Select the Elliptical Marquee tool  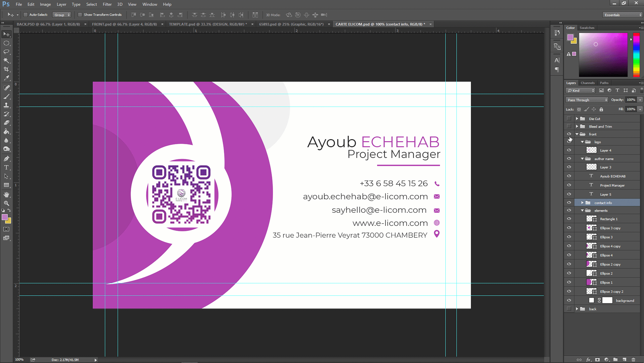[6, 43]
